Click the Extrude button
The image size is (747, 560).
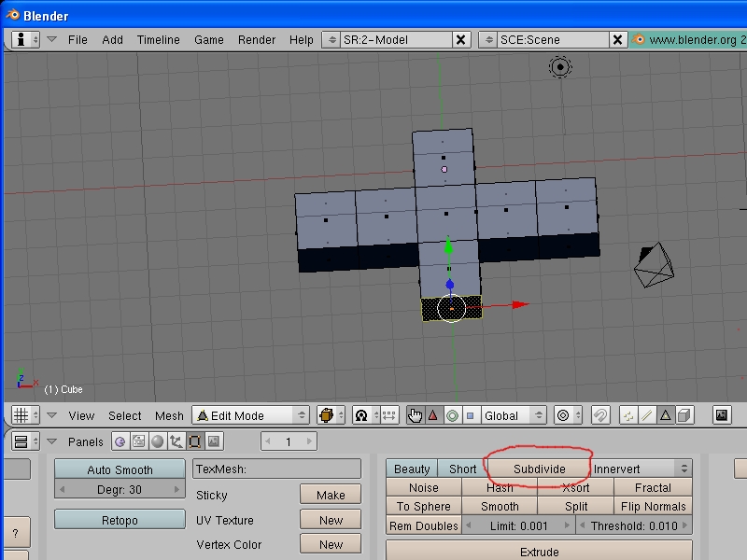(x=540, y=551)
